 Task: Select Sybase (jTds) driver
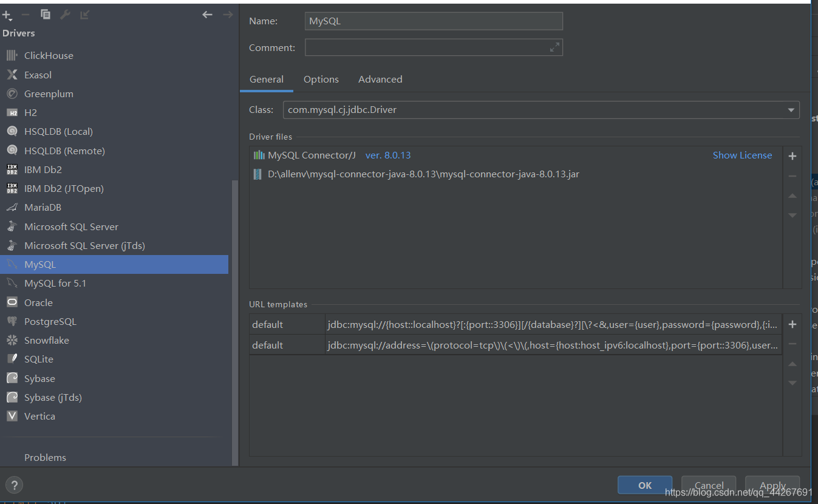[114, 397]
